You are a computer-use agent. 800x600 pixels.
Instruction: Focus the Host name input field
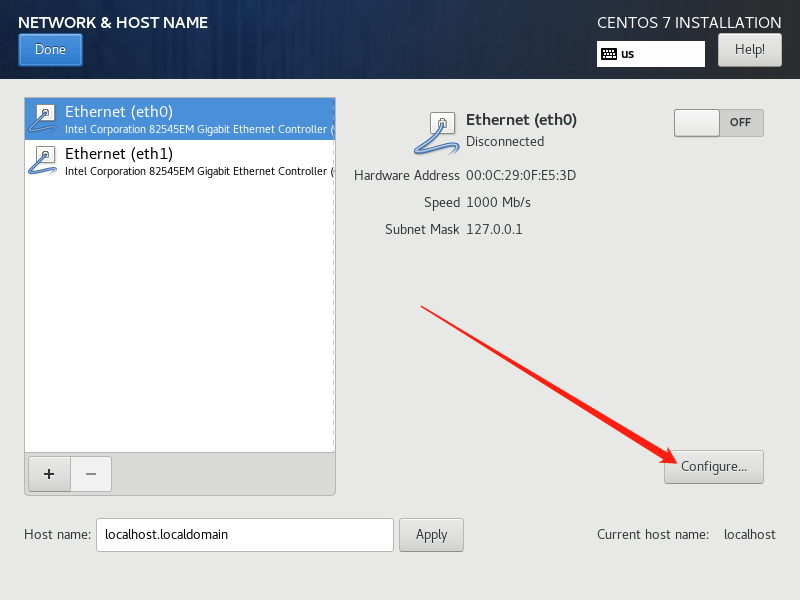(x=245, y=535)
